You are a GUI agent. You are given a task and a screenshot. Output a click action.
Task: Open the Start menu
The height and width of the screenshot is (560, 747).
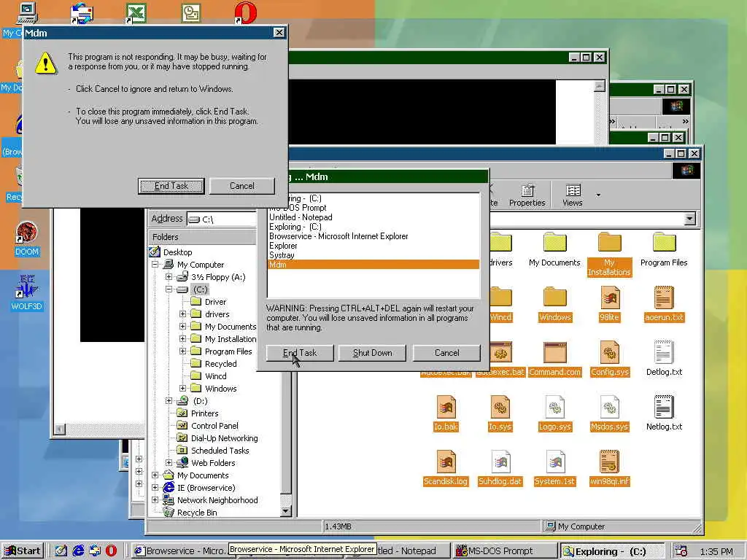23,551
